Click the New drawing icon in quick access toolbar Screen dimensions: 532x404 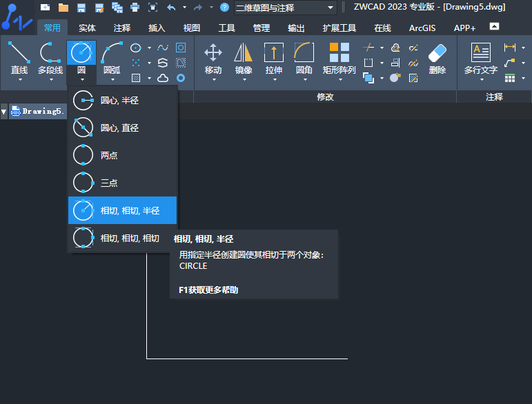[45, 7]
